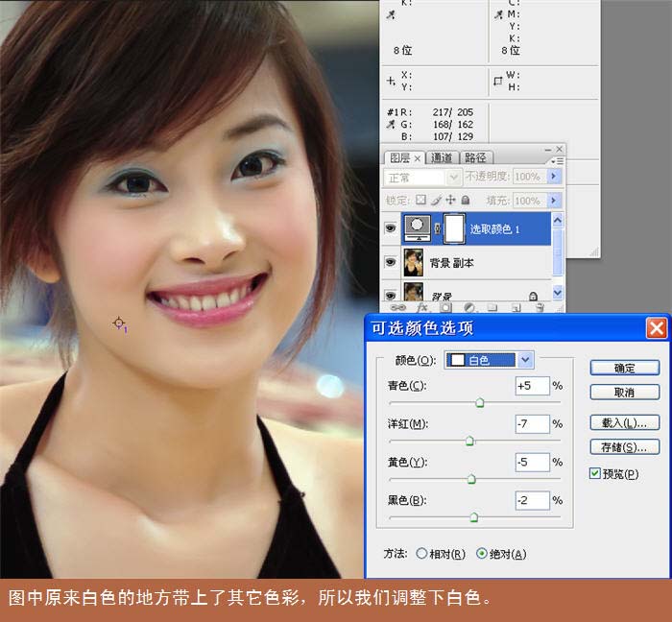
Task: Hide the 背景 副本 layer eye
Action: [x=391, y=262]
